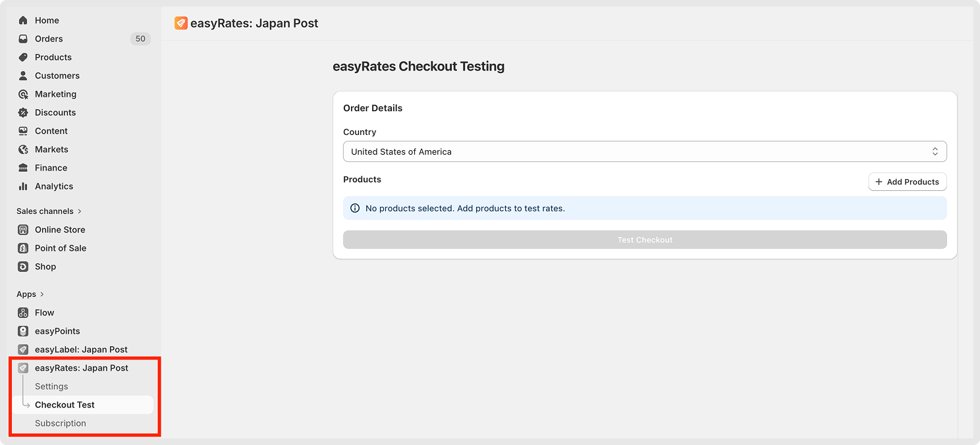Click the Orders count badge 50
980x445 pixels.
140,39
